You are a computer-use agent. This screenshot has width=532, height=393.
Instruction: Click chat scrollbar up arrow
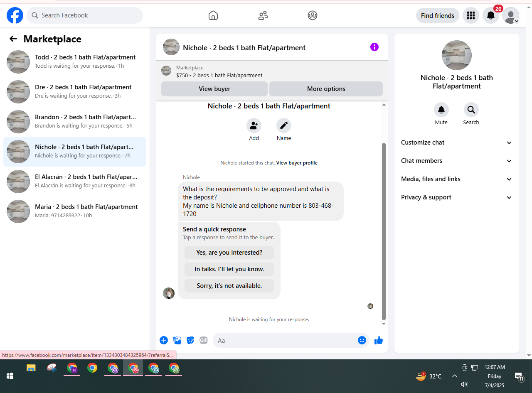click(x=384, y=105)
